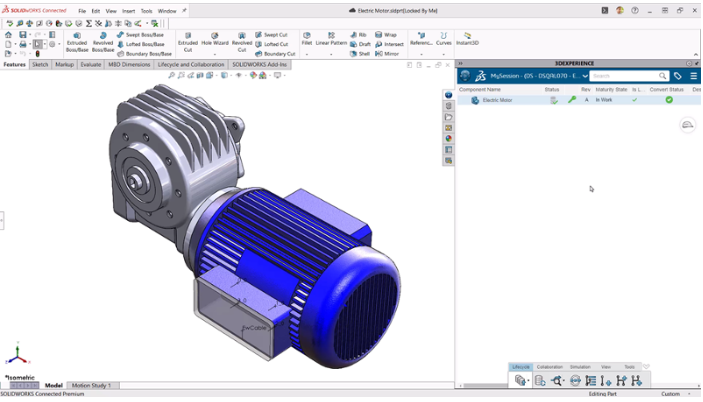Expand the Fillet dropdown arrow
Viewport: 703px width, 402px height.
[307, 54]
